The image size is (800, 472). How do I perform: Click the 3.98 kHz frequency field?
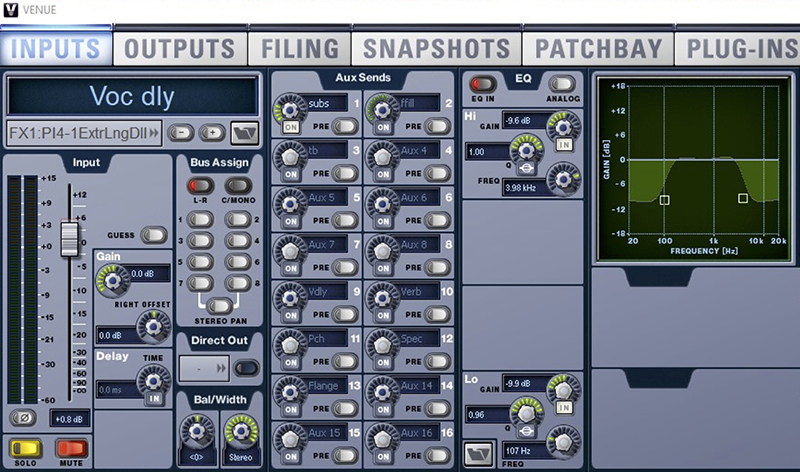coord(524,188)
